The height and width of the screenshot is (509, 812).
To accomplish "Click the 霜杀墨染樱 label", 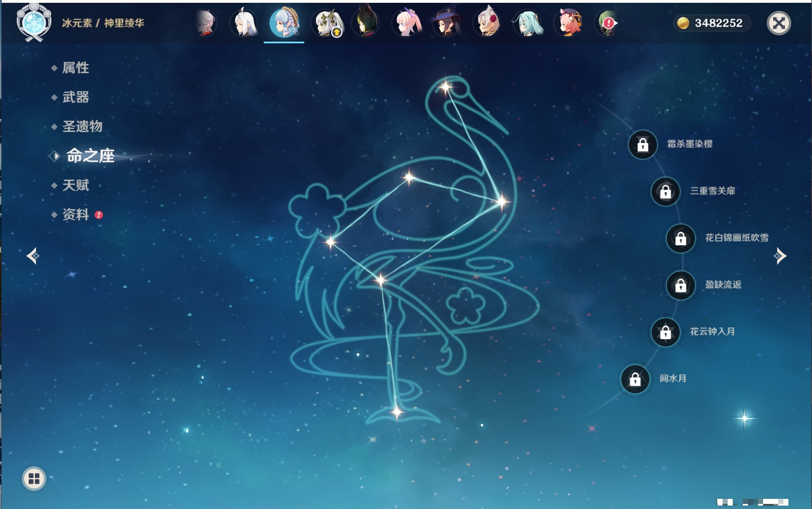I will (690, 144).
